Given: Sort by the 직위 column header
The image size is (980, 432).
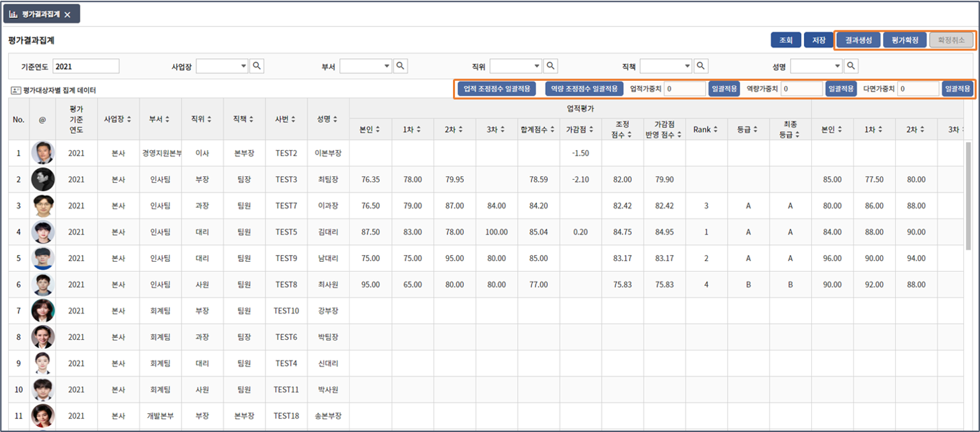Looking at the screenshot, I should (x=202, y=118).
